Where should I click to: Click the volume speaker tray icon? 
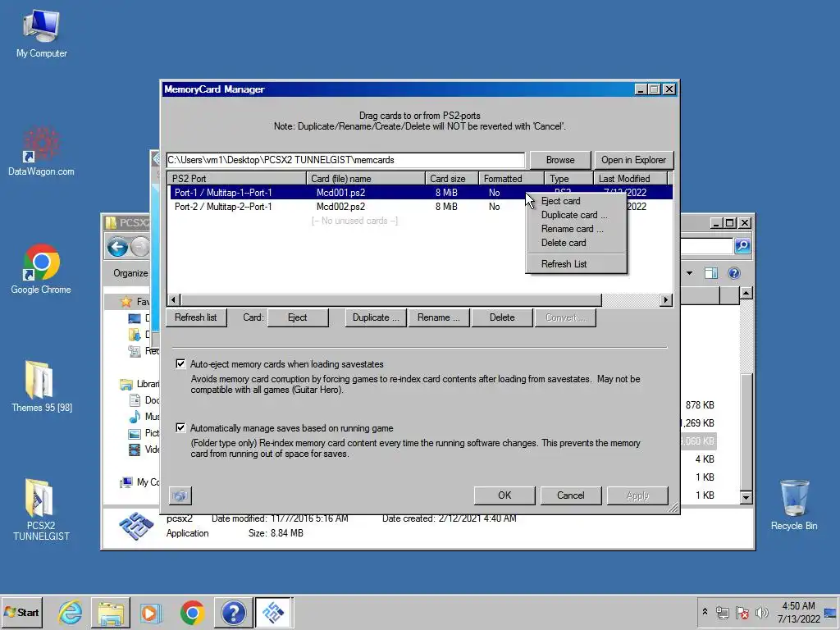click(x=761, y=613)
